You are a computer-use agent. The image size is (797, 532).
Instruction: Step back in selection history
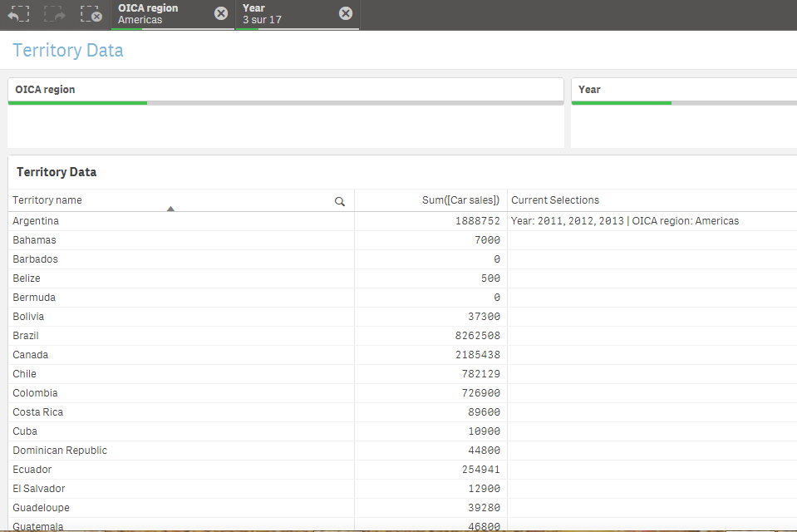tap(18, 14)
